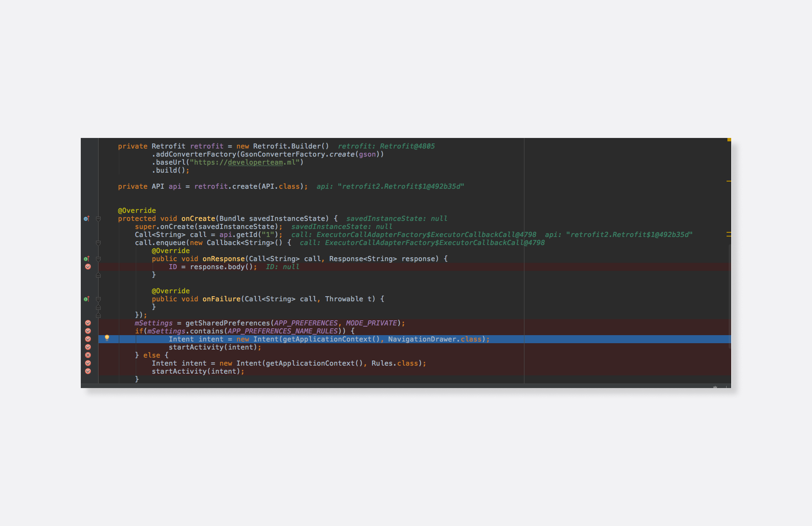Collapse the onResponse method fold marker
The image size is (812, 526).
(x=98, y=259)
